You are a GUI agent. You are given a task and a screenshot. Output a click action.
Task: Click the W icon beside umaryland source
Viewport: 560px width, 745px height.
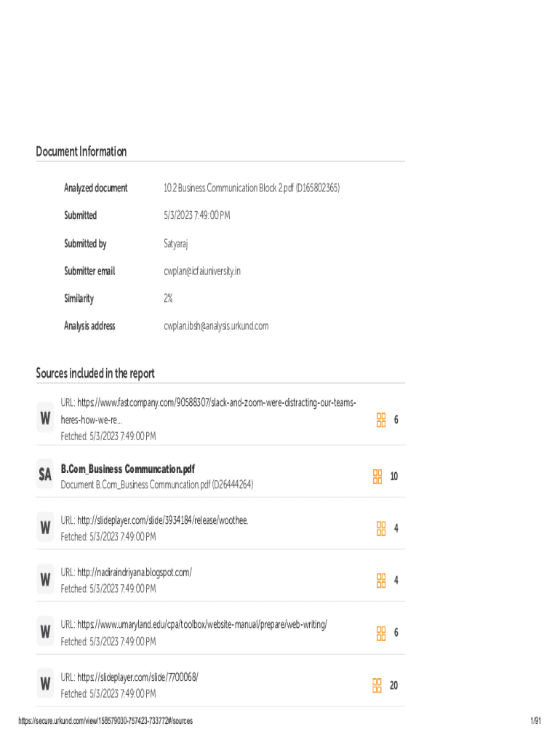coord(45,632)
